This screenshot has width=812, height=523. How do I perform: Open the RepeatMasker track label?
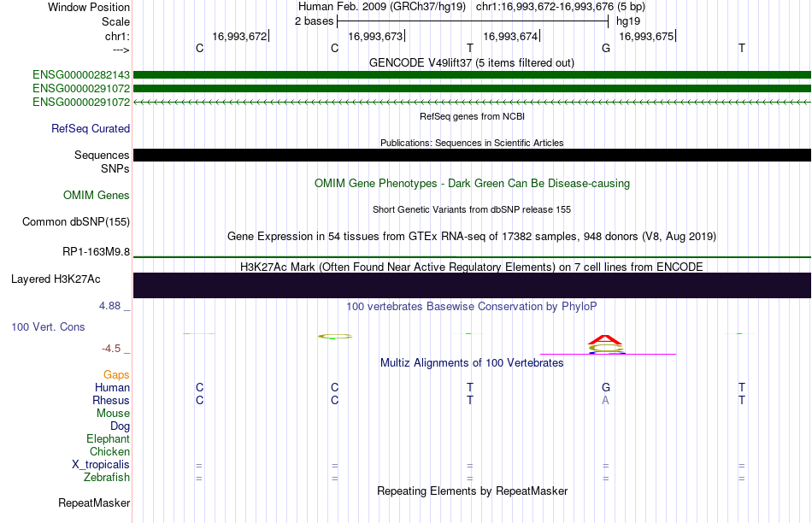(94, 502)
